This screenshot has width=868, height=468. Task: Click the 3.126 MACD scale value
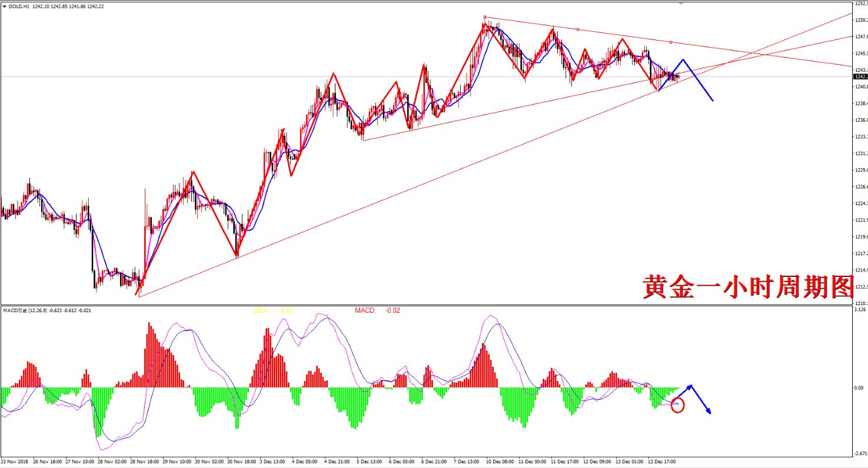pos(859,310)
